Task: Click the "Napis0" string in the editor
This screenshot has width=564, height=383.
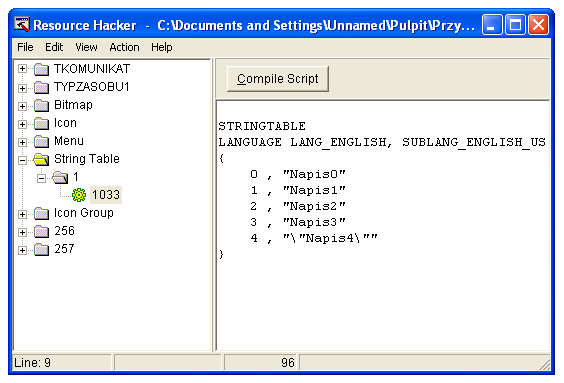Action: (314, 174)
